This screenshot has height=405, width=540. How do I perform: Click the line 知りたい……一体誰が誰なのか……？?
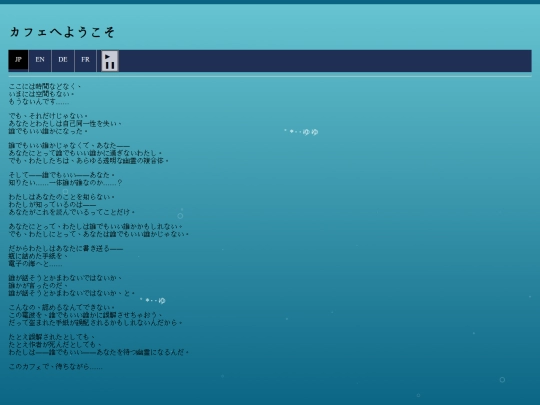click(x=65, y=183)
